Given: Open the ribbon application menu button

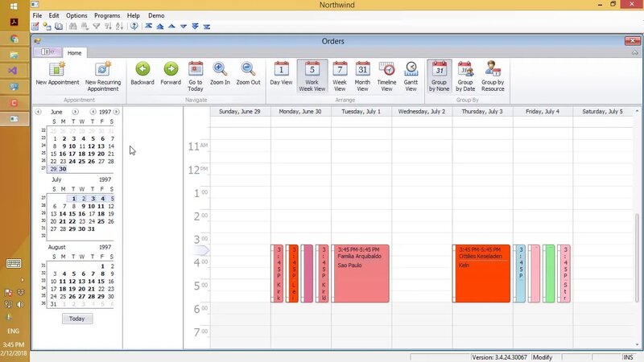Looking at the screenshot, I should coord(47,52).
